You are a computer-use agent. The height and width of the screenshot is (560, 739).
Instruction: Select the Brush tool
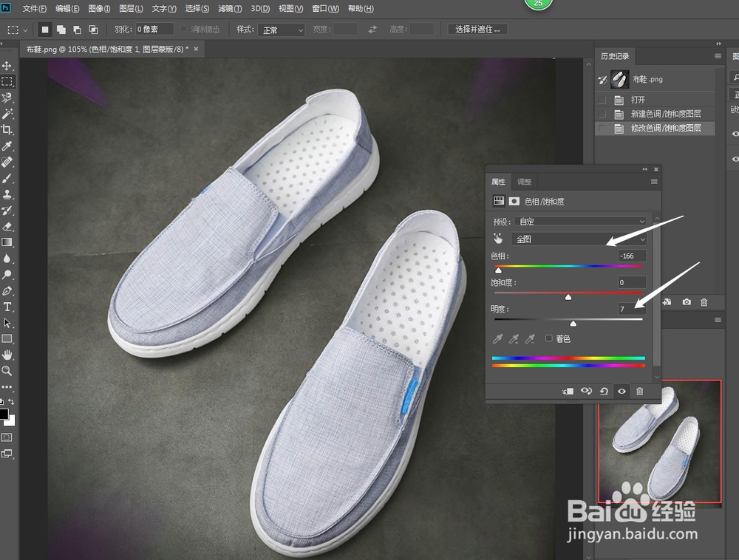click(7, 178)
